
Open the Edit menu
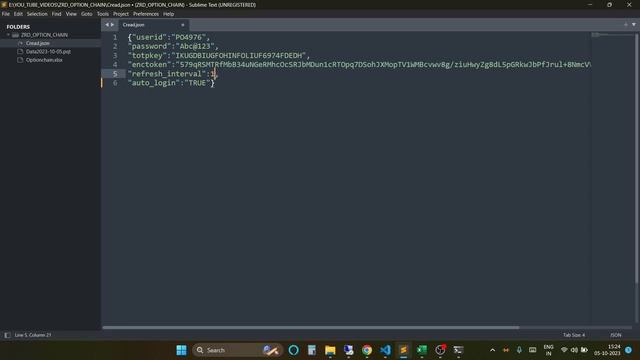tap(18, 14)
